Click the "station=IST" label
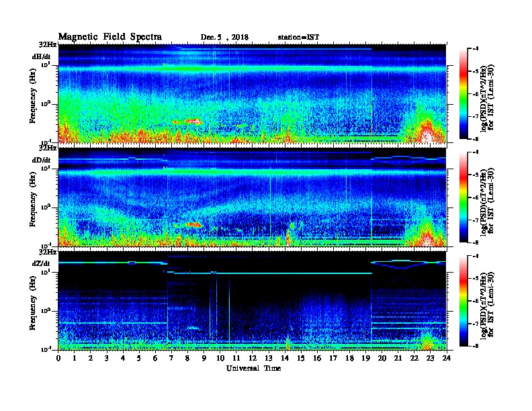The width and height of the screenshot is (532, 411). [298, 37]
